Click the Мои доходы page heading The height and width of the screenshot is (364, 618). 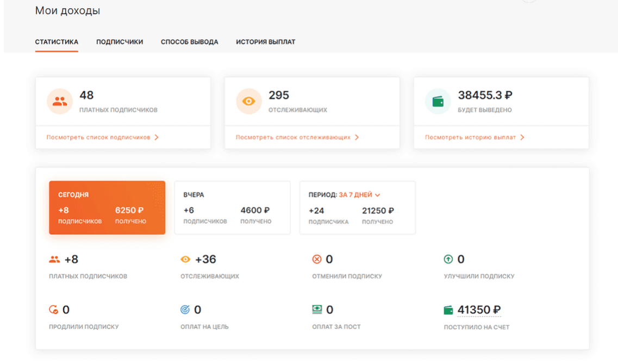coord(67,11)
